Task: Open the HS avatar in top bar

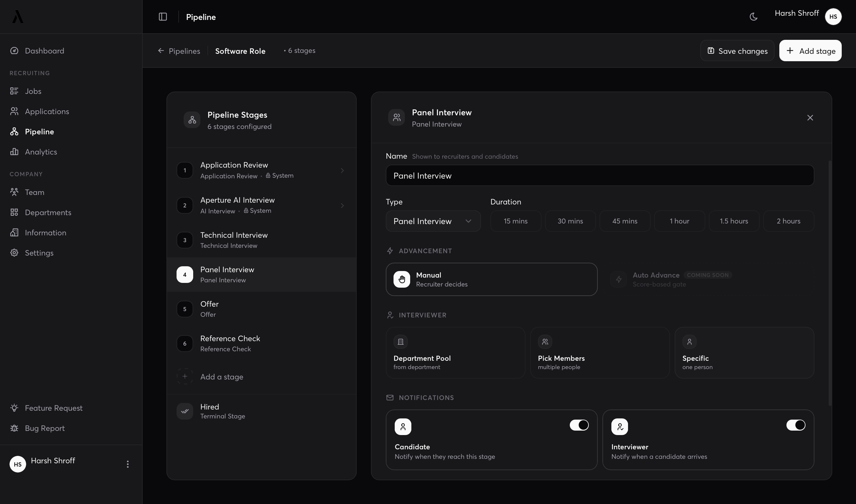Action: click(833, 17)
